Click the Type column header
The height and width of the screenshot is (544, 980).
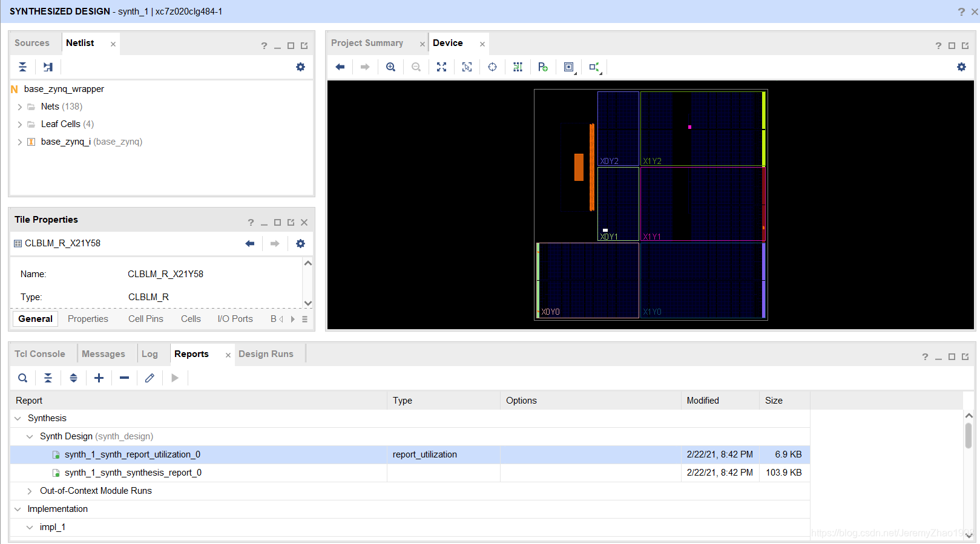[443, 401]
